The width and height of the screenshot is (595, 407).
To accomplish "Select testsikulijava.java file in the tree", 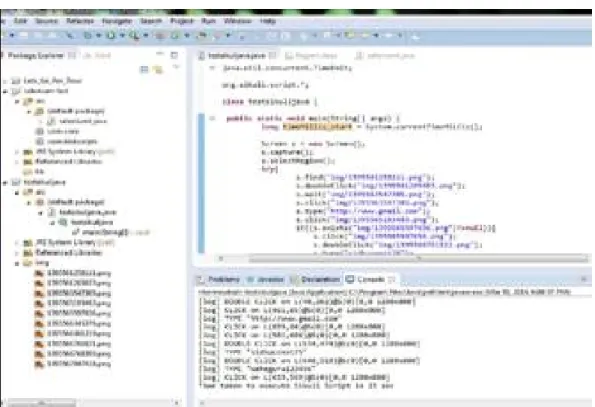I will coord(88,212).
